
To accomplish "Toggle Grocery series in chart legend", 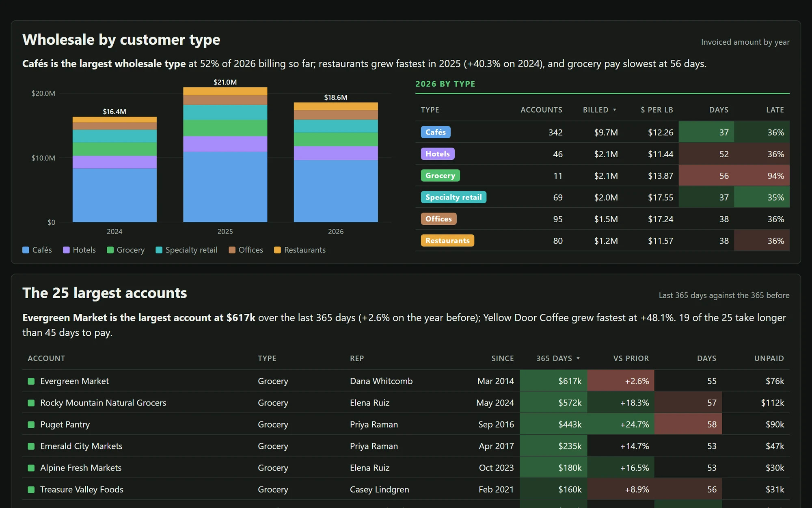I will pos(125,250).
